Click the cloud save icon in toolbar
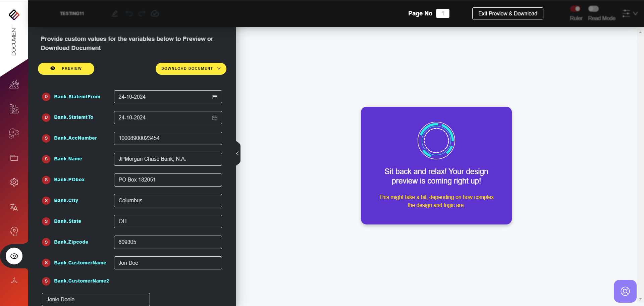Viewport: 644px width, 306px height. pos(155,13)
